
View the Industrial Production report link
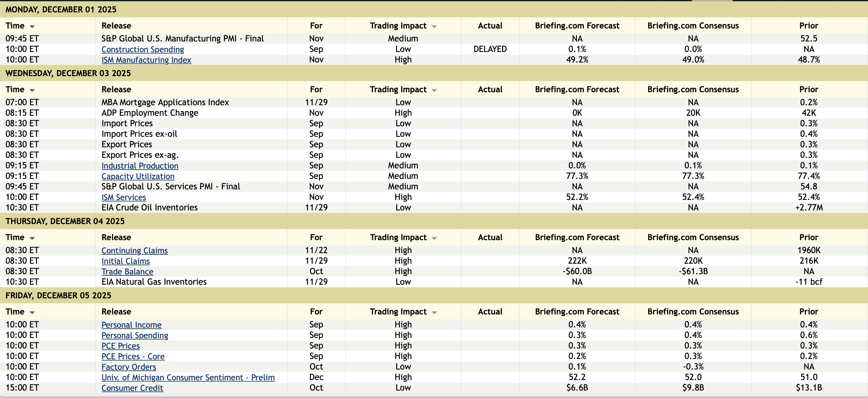(140, 166)
